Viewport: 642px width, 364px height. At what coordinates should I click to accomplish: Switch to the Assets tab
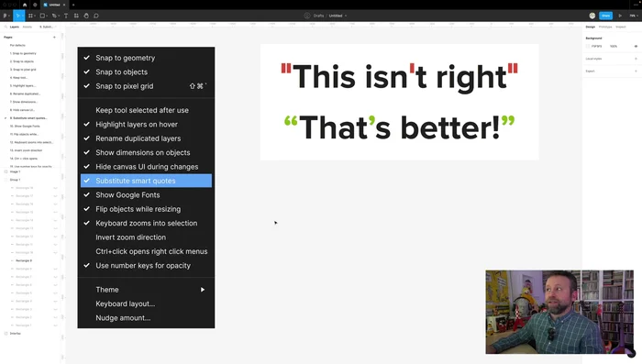click(27, 27)
